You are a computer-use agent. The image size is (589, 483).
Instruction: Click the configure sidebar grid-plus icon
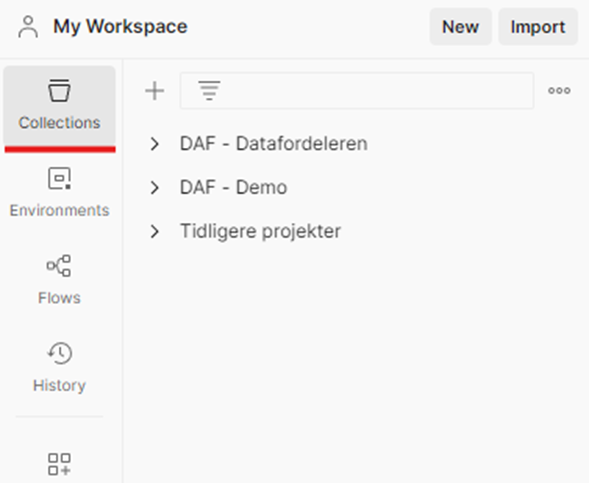pos(59,464)
